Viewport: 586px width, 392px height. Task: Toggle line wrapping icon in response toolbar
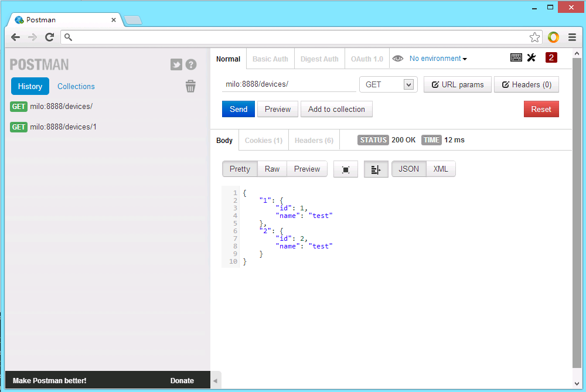coord(376,169)
